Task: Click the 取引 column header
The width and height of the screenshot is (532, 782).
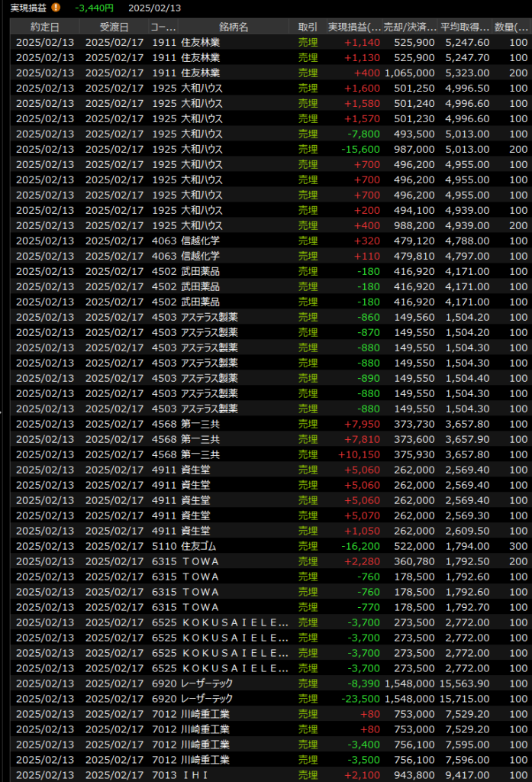Action: tap(308, 27)
